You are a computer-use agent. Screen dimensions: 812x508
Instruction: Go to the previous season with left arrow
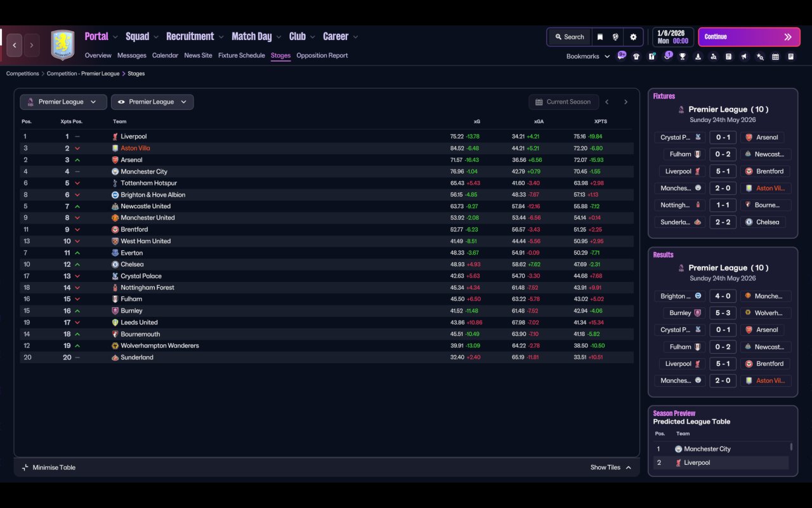pos(607,102)
